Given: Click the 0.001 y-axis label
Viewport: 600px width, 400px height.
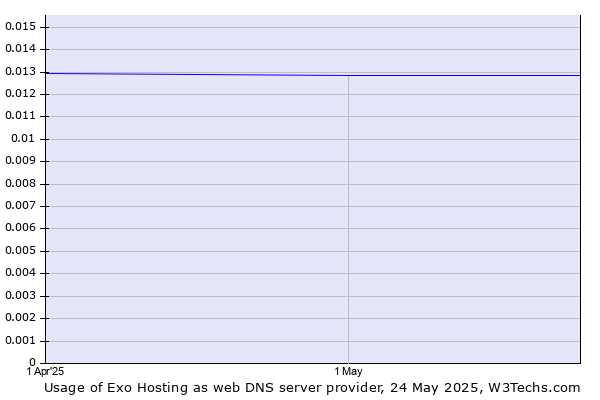Looking at the screenshot, I should (x=20, y=341).
